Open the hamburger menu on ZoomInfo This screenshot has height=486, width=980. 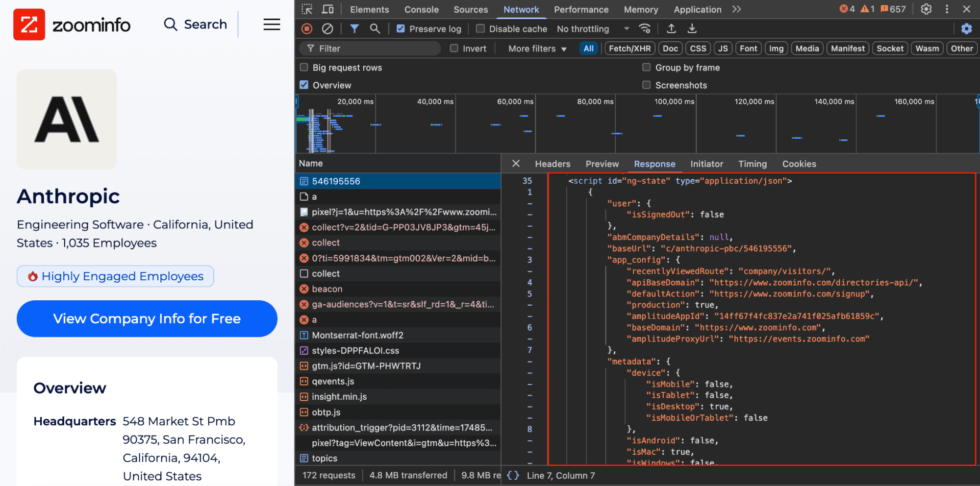(272, 24)
